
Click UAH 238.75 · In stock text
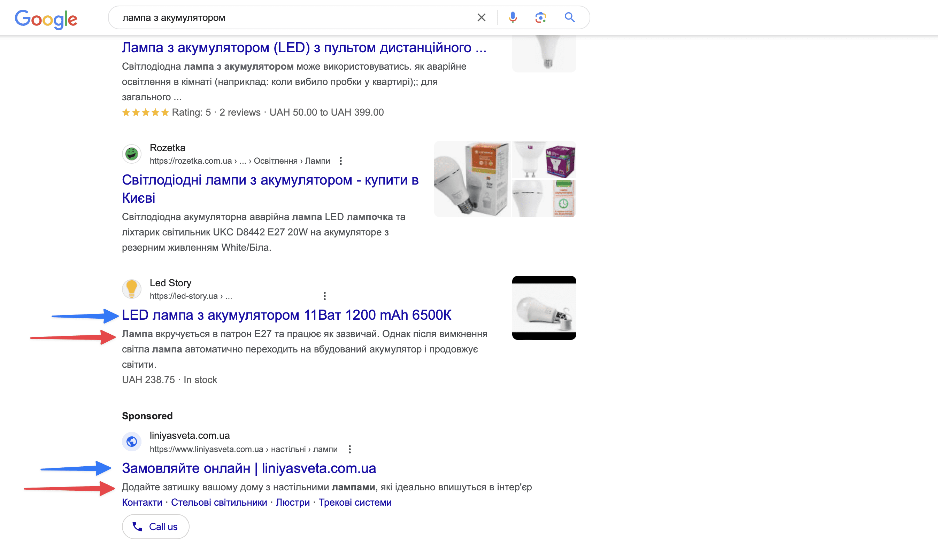click(169, 380)
